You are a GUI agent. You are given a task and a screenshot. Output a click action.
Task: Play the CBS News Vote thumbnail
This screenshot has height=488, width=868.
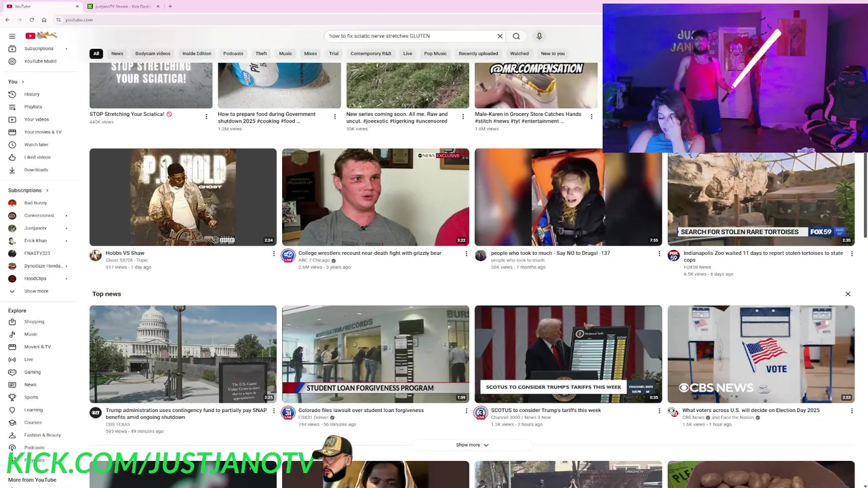click(761, 354)
